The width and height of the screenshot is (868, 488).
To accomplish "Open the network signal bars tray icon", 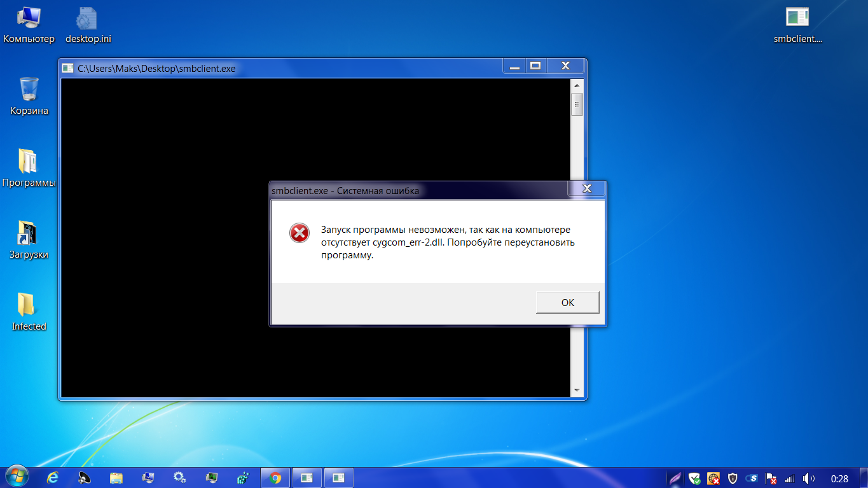I will (x=790, y=478).
